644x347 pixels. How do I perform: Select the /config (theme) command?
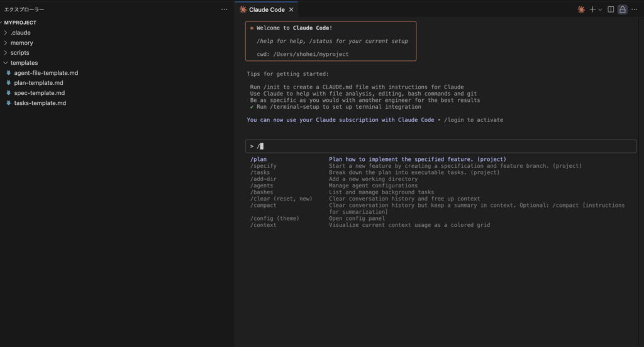pyautogui.click(x=275, y=219)
